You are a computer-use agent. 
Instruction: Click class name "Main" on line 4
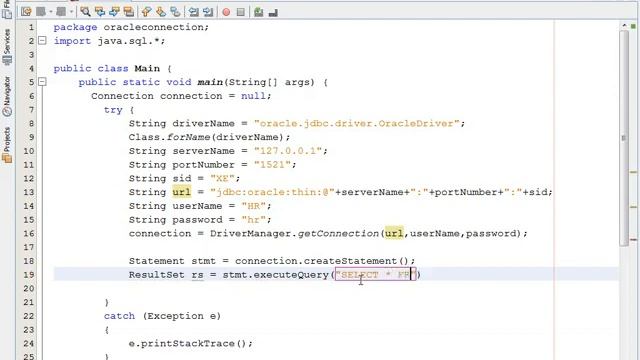147,68
